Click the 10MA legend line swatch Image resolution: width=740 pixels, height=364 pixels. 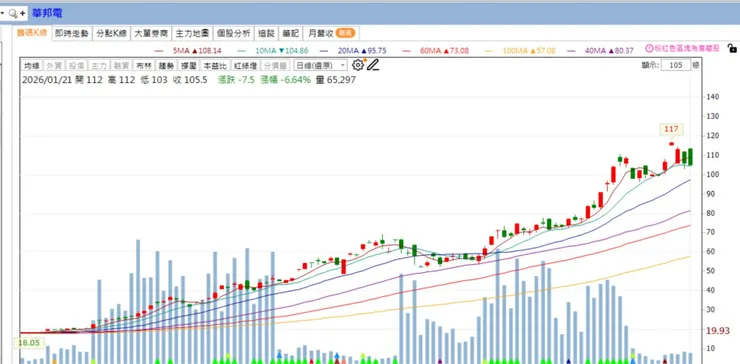242,51
